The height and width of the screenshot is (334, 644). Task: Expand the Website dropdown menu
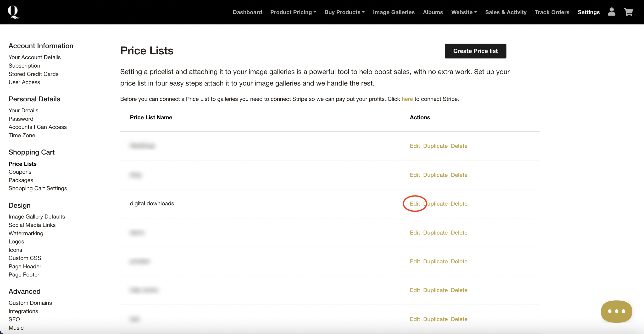click(464, 12)
